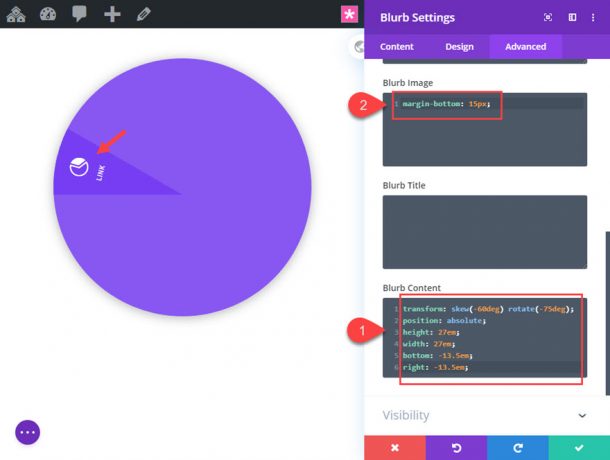This screenshot has width=610, height=460.
Task: Click the plus add-new icon
Action: click(112, 14)
